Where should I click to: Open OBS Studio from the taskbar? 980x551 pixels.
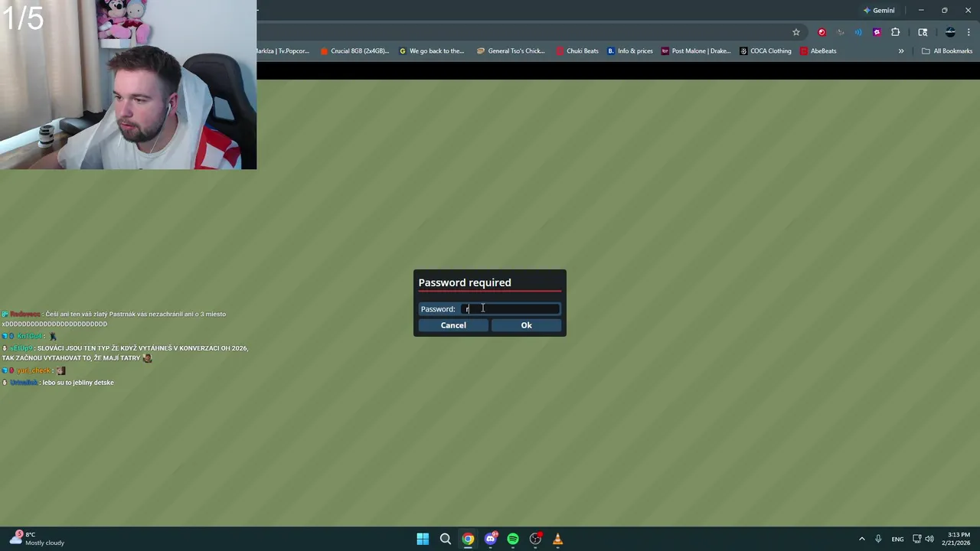pos(535,540)
